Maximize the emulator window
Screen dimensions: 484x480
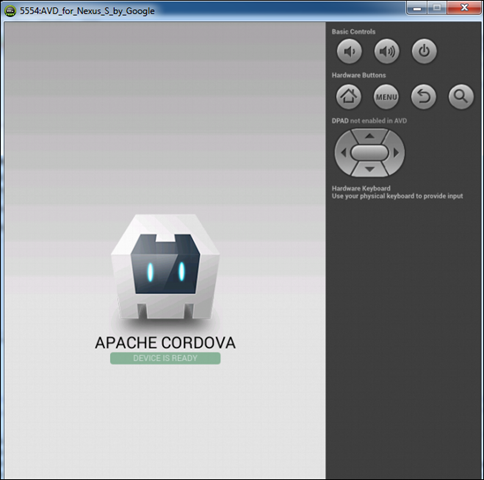(x=437, y=8)
